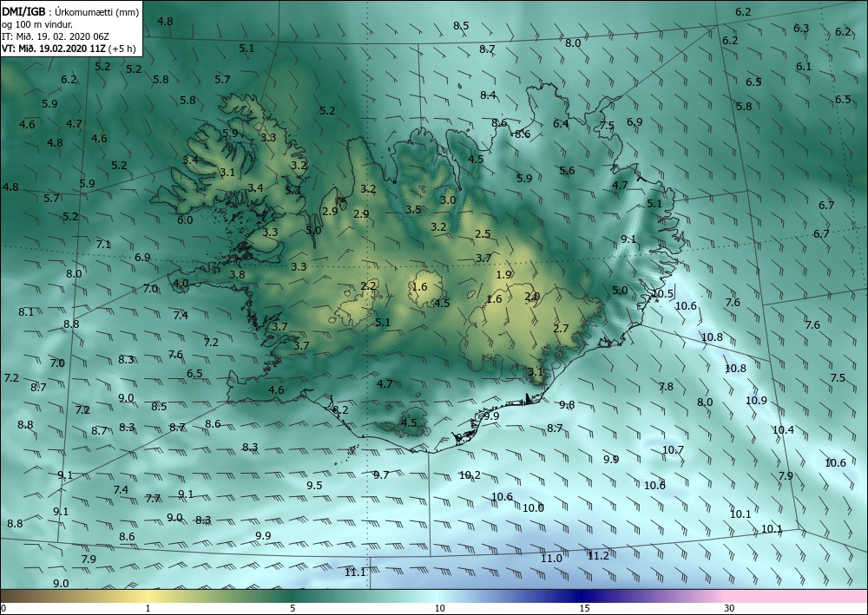Click the map value "6.4"
The width and height of the screenshot is (868, 615).
click(561, 124)
